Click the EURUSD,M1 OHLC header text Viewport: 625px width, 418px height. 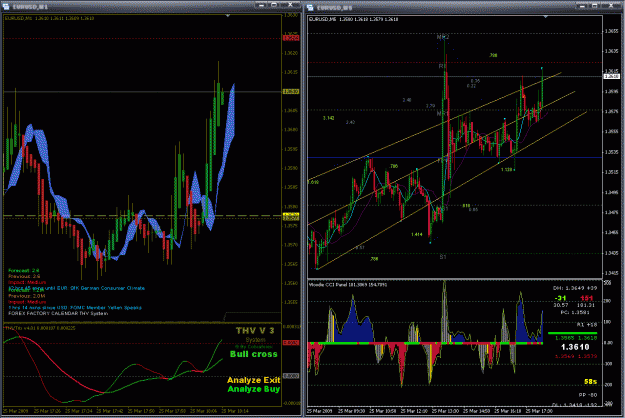49,18
